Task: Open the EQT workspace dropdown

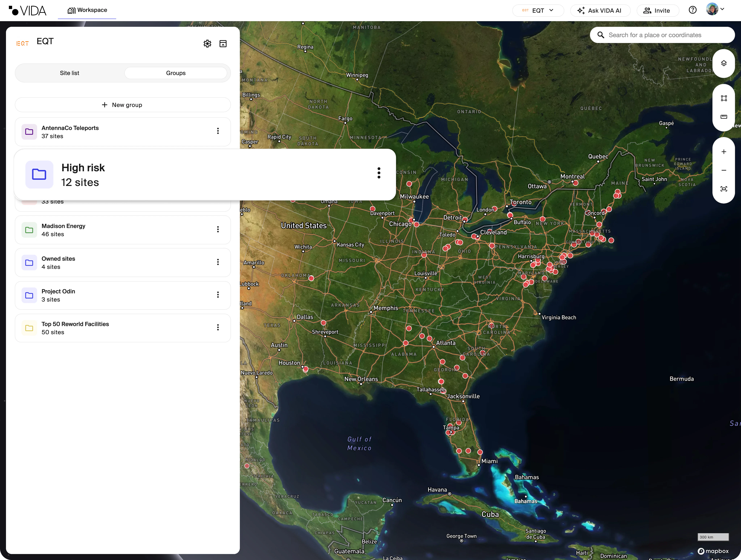Action: [538, 10]
